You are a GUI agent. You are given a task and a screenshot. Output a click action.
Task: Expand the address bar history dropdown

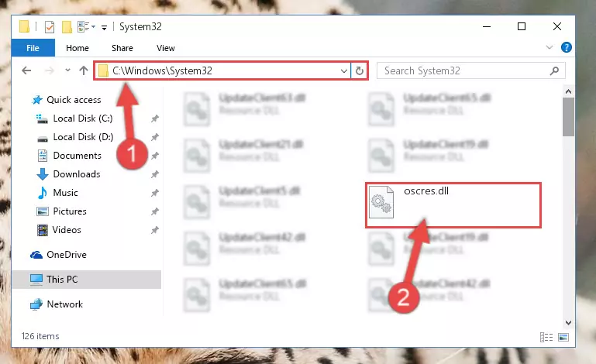[343, 70]
